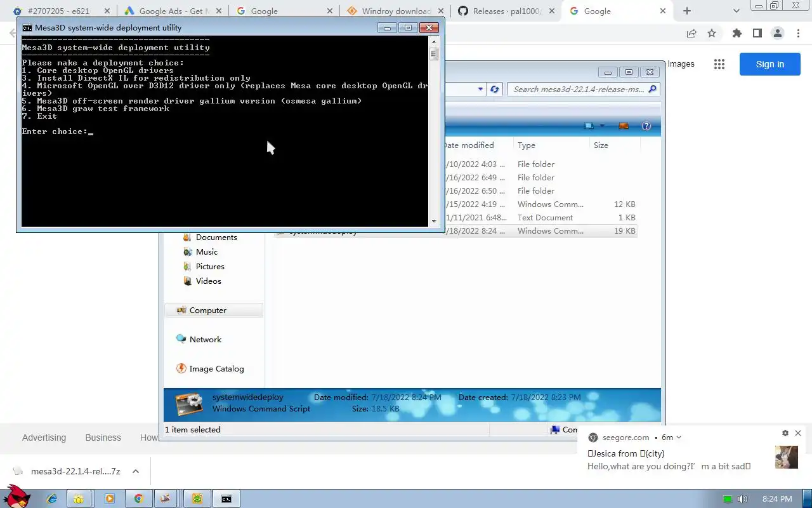Click the Explorer refresh button
812x508 pixels.
[495, 90]
